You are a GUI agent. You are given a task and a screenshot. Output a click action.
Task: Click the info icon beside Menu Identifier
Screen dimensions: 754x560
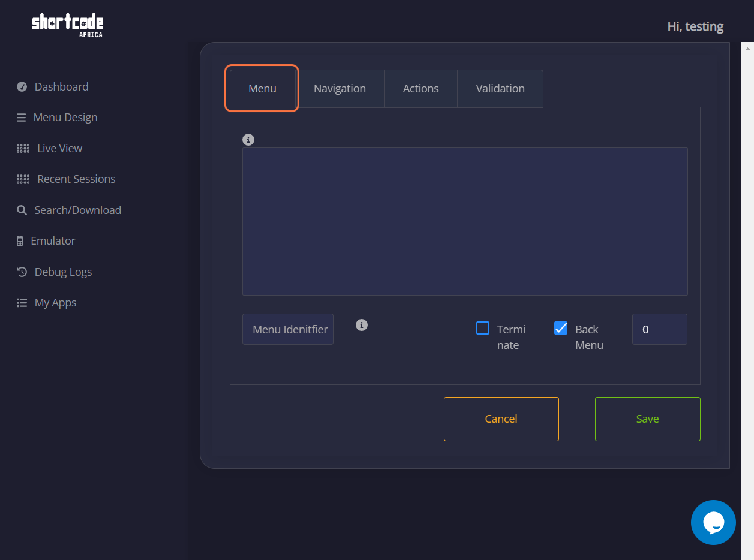click(362, 325)
